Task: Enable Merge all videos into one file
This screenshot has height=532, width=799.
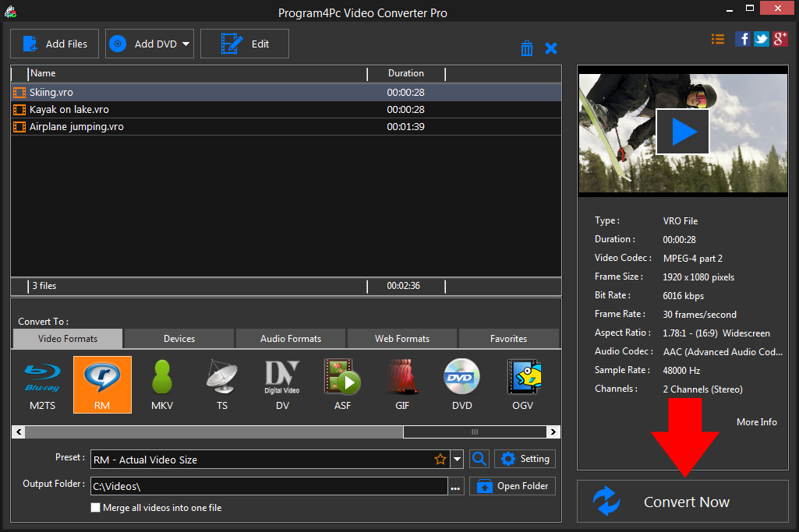Action: click(x=96, y=508)
